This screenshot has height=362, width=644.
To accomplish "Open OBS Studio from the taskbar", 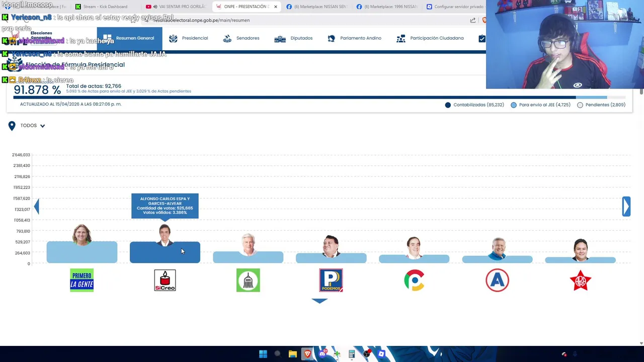I will point(367,354).
